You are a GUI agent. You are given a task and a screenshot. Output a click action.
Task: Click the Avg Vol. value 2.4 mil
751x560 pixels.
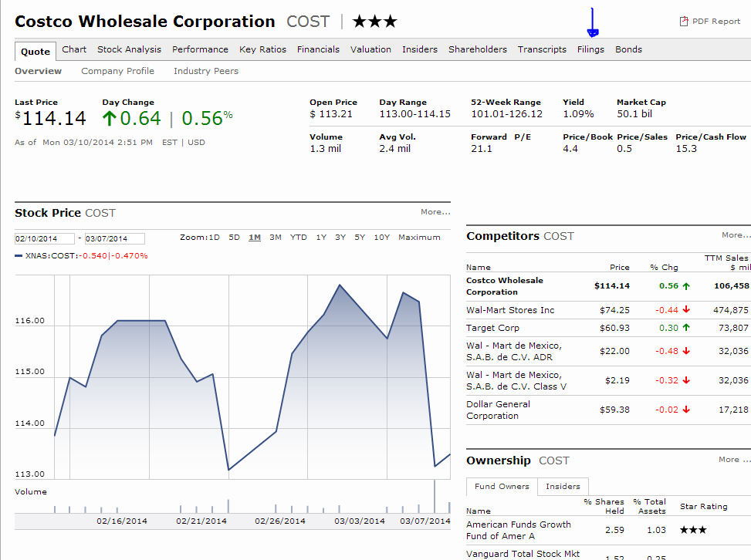coord(395,149)
